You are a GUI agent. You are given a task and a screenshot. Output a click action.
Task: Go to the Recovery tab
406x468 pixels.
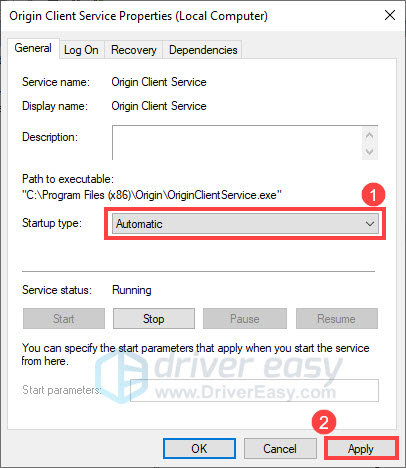[x=134, y=50]
